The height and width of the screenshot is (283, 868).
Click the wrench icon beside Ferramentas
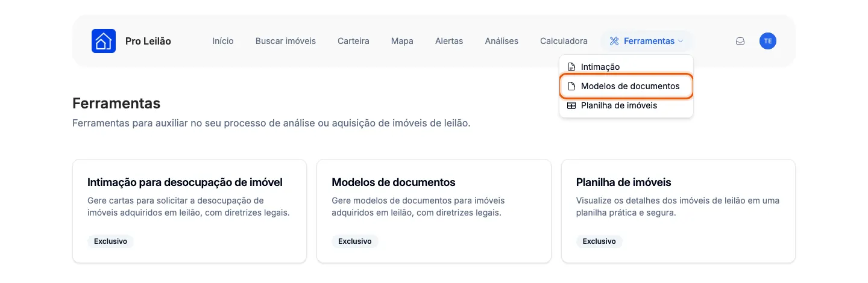(x=614, y=41)
